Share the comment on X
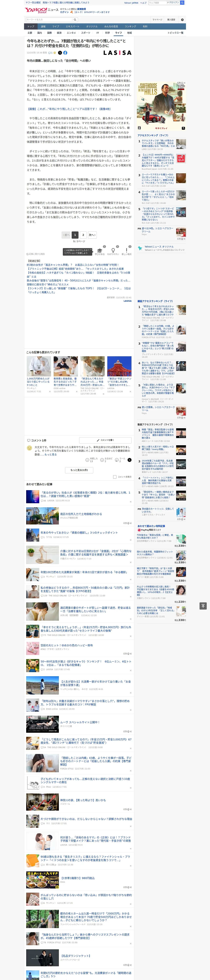The height and width of the screenshot is (980, 210). [130, 460]
